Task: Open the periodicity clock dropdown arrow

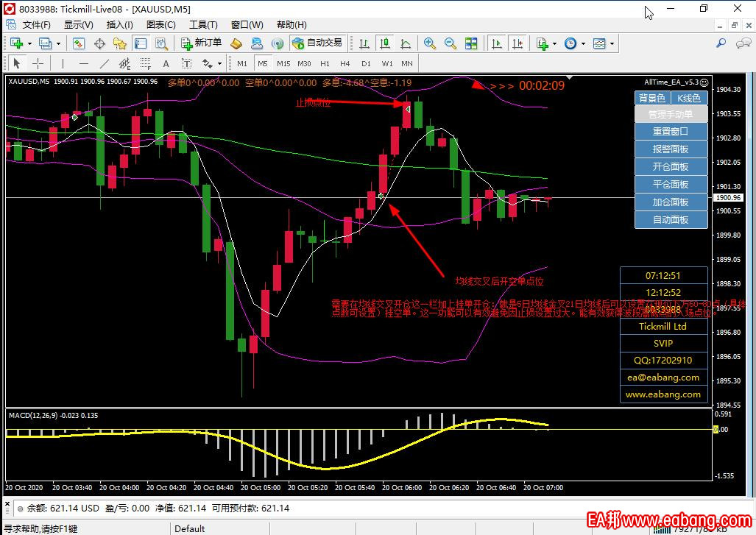Action: tap(582, 43)
